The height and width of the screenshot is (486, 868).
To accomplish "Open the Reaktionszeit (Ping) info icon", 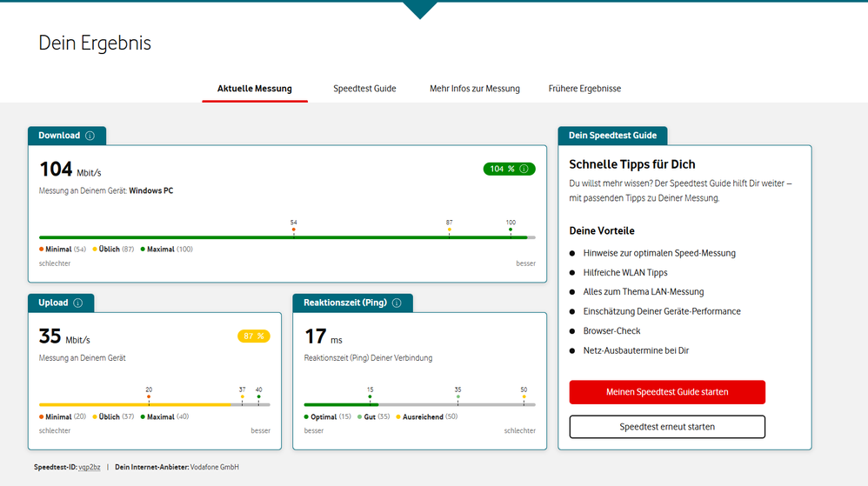I will tap(397, 303).
